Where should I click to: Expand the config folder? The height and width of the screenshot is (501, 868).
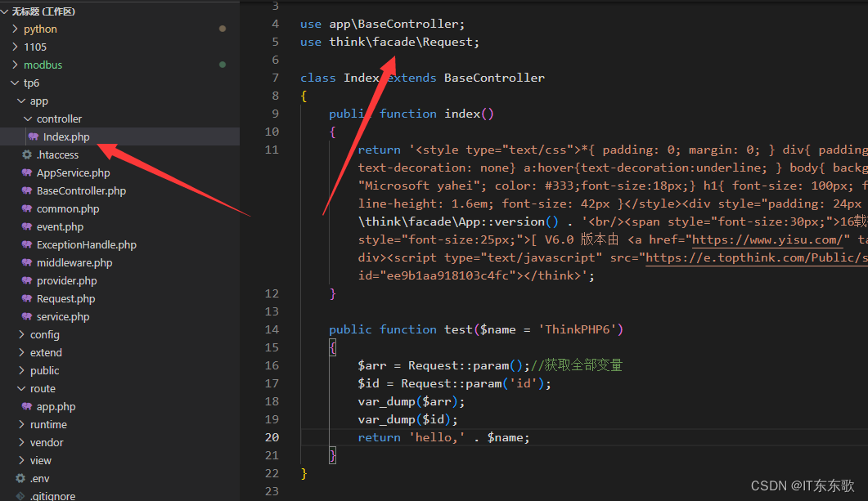[21, 334]
